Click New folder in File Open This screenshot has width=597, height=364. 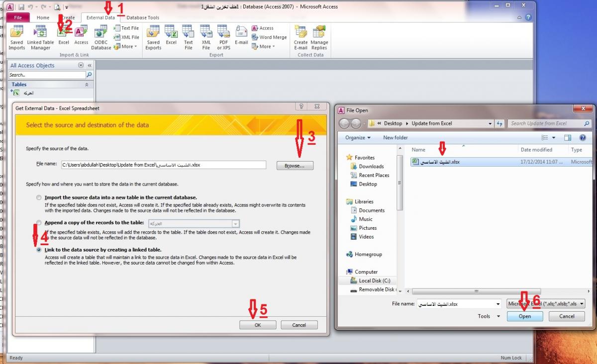(x=396, y=138)
